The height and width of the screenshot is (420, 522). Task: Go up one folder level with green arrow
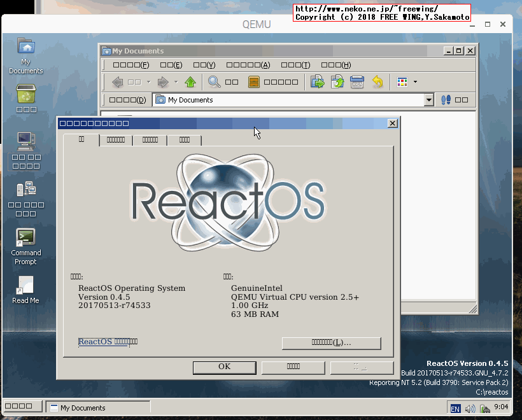[x=190, y=82]
